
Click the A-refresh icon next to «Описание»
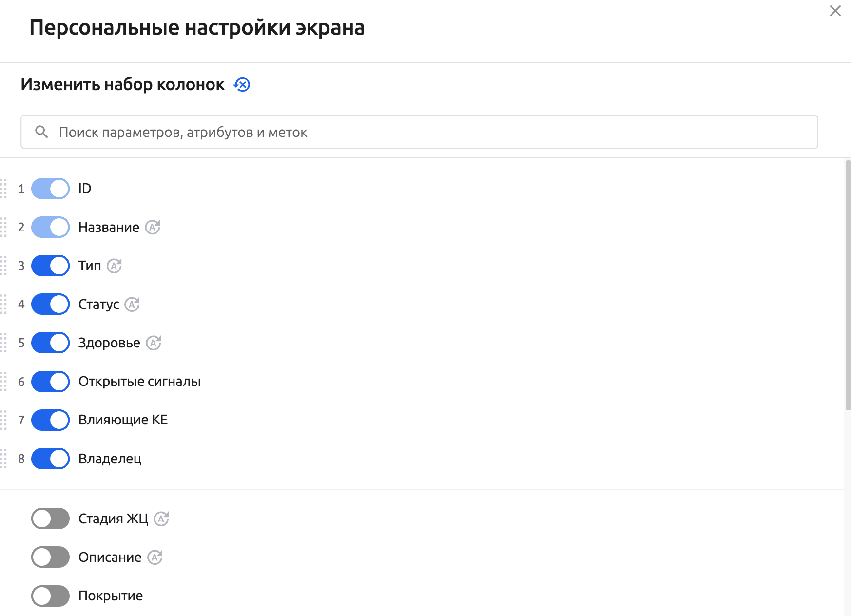155,557
